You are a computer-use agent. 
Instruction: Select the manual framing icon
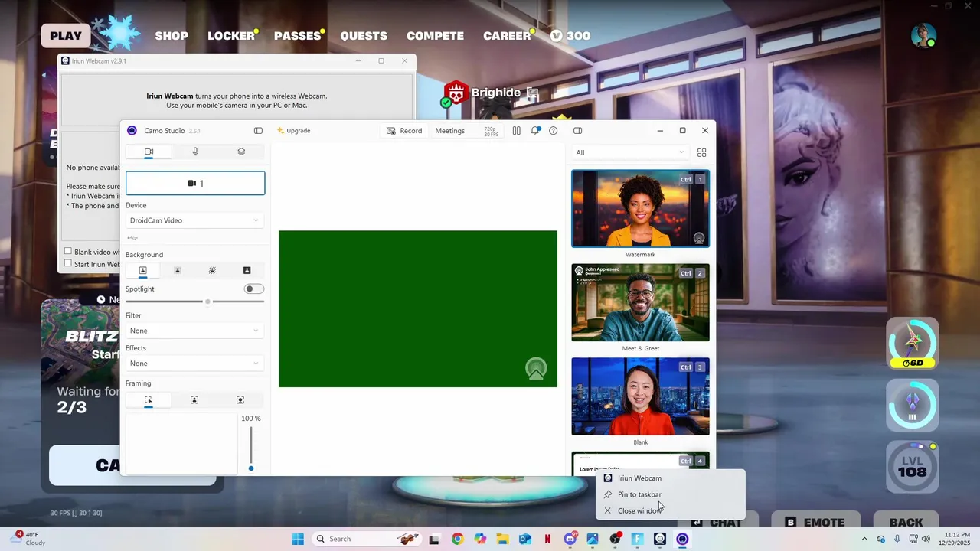[x=149, y=400]
